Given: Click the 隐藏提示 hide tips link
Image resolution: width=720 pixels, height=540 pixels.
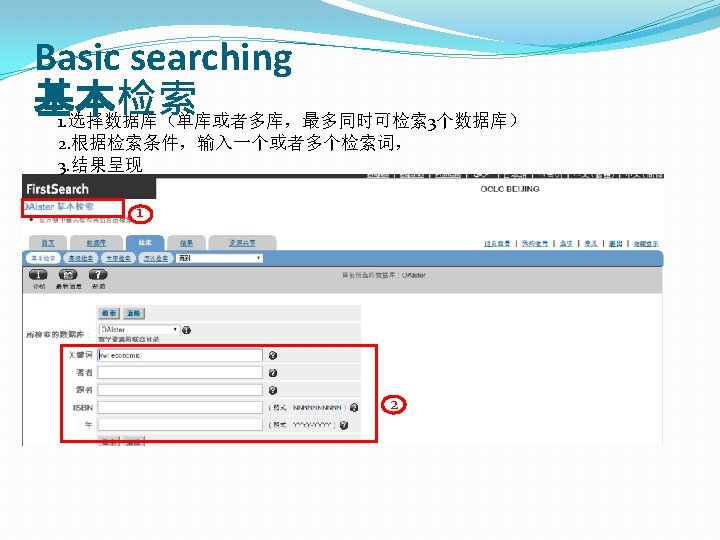Looking at the screenshot, I should coord(646,243).
